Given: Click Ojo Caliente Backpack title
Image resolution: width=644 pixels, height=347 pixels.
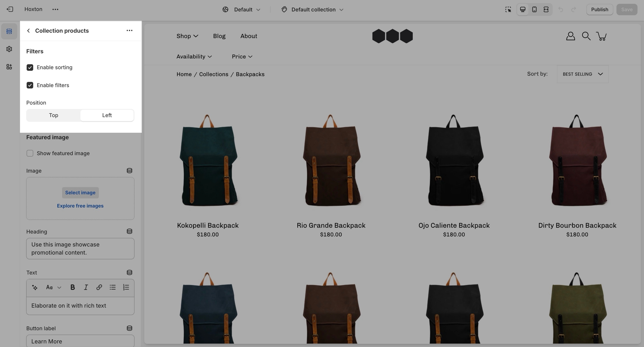Looking at the screenshot, I should 454,225.
